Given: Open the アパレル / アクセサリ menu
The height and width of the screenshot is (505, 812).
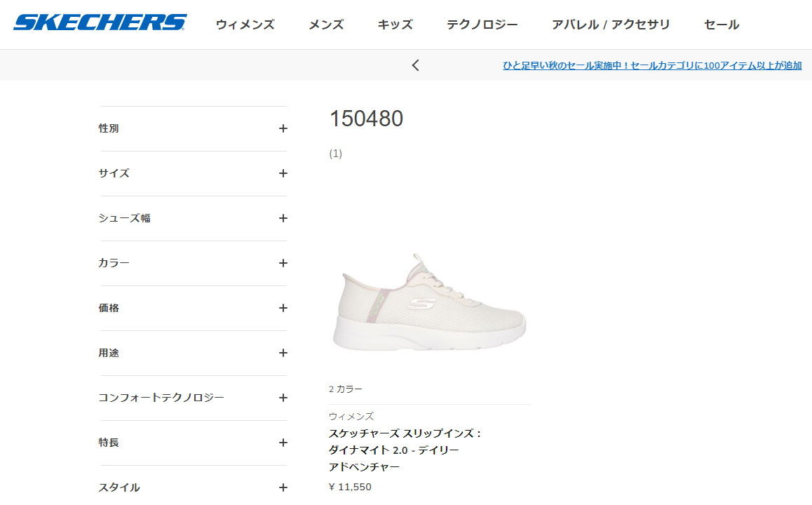Looking at the screenshot, I should pyautogui.click(x=611, y=25).
